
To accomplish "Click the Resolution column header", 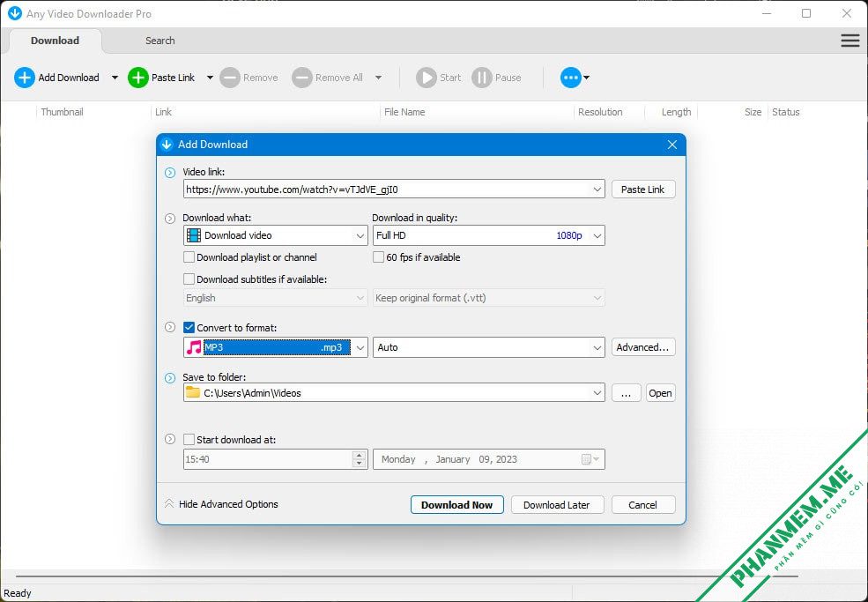I will pyautogui.click(x=600, y=112).
